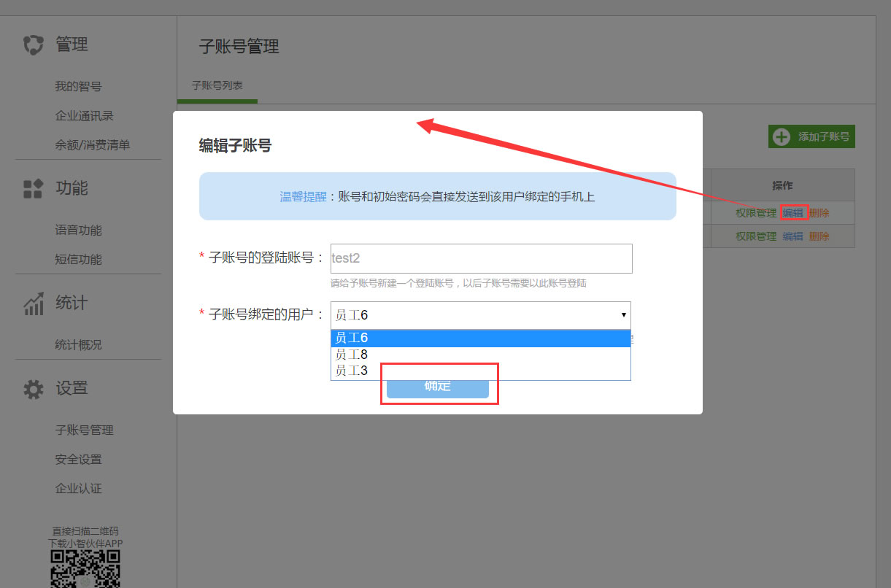Click the highlighted 编辑 link in the first row
The image size is (891, 588).
[x=793, y=213]
